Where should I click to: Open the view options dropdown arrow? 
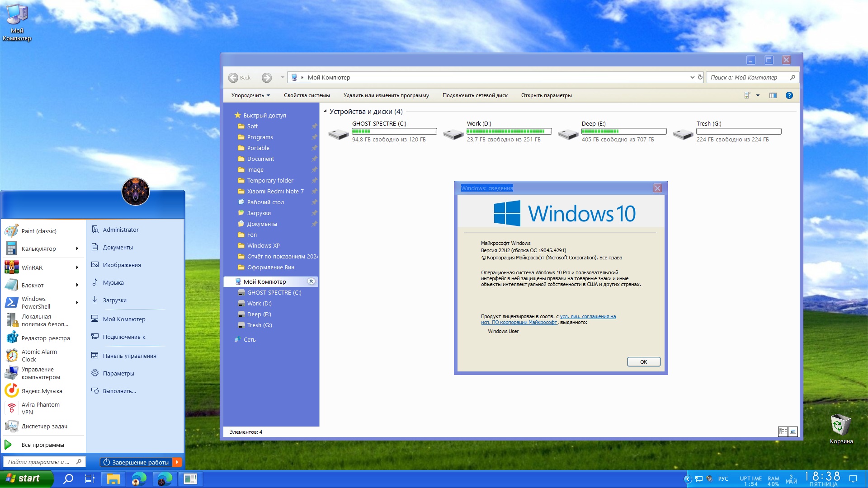(x=758, y=95)
